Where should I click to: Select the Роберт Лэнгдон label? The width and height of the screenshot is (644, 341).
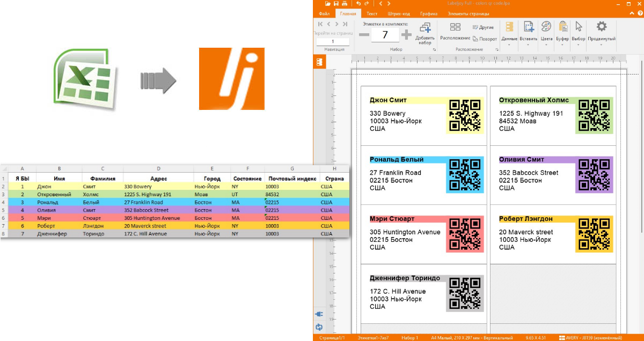click(553, 234)
